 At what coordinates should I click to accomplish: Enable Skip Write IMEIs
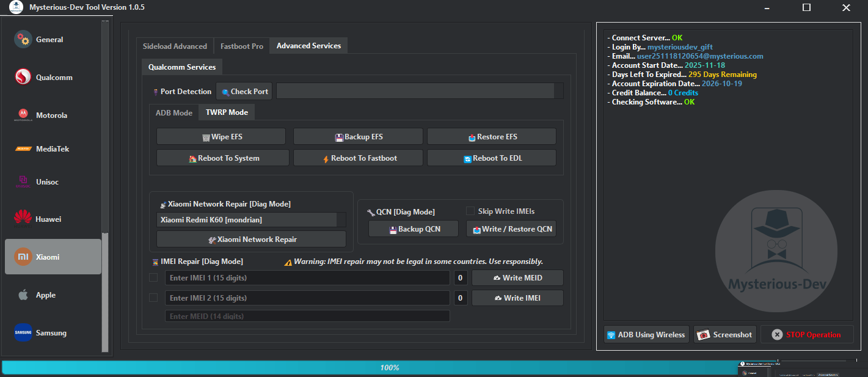coord(470,211)
